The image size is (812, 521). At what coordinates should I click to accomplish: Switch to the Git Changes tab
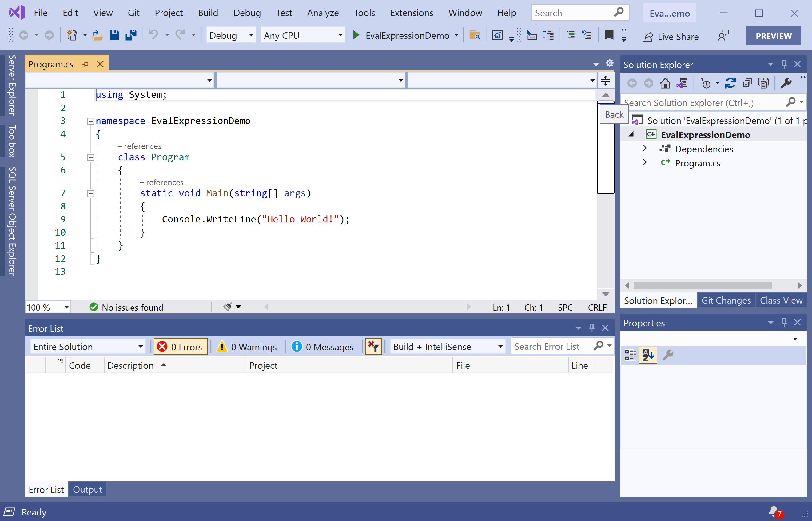[726, 300]
